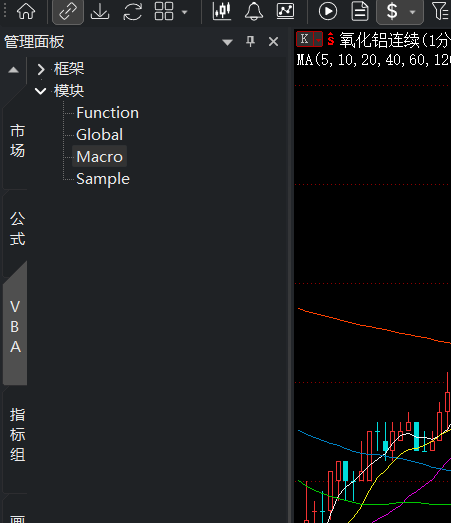451x523 pixels.
Task: Click the MA(5,10,20,40,60 indicator label
Action: 374,60
